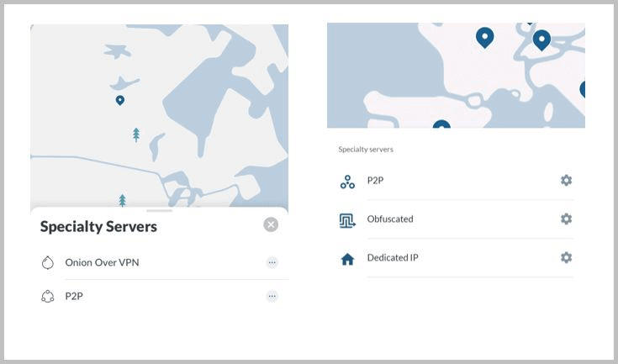Viewport: 618px width, 364px height.
Task: Select P2P under Specialty servers
Action: [x=375, y=181]
